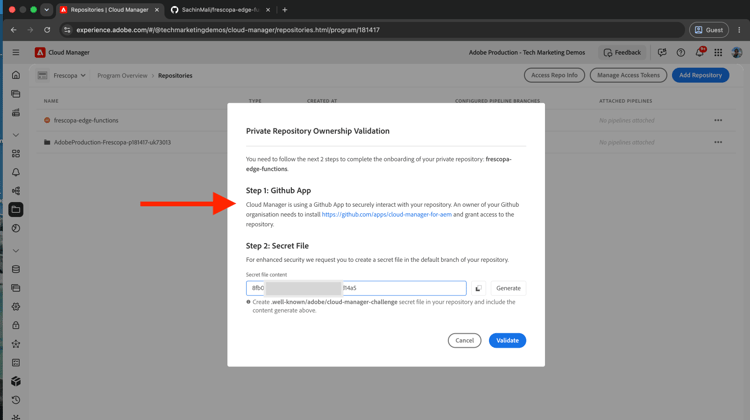Click the Guest profile button
Viewport: 750px width, 420px height.
coord(708,30)
